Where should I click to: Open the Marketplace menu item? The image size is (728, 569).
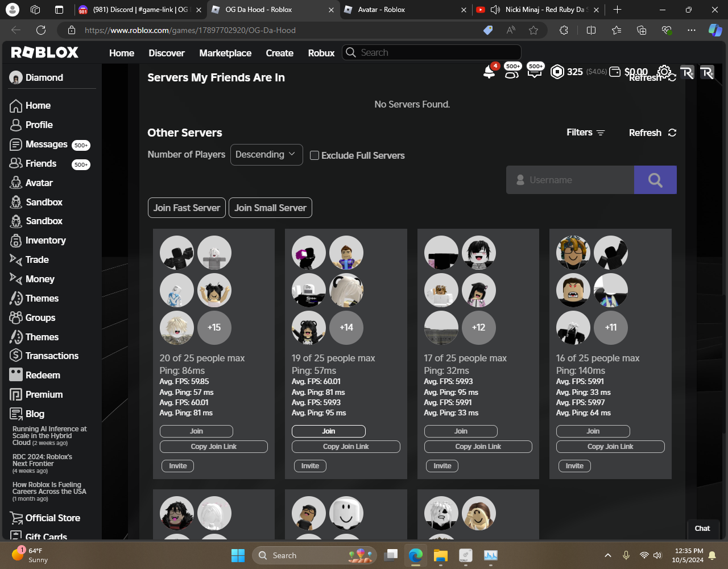point(225,53)
